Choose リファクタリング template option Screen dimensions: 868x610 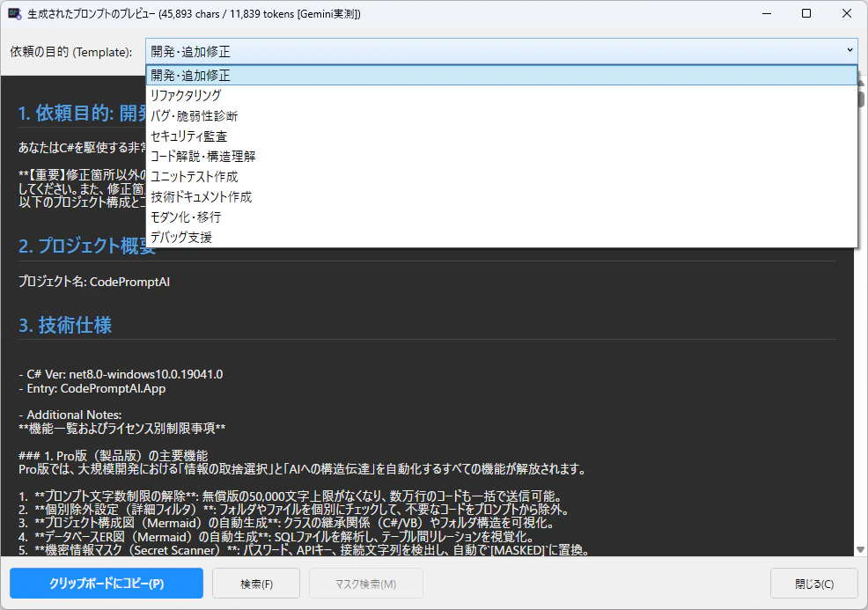point(502,95)
